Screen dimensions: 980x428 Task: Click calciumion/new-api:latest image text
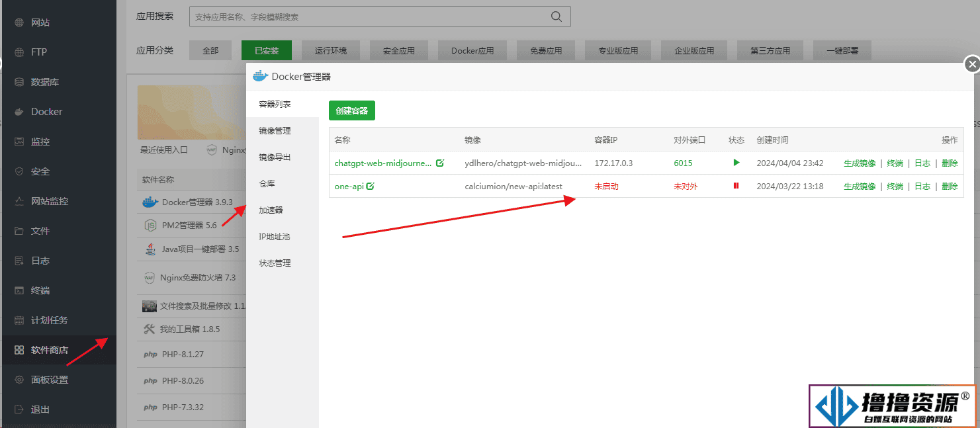click(513, 187)
